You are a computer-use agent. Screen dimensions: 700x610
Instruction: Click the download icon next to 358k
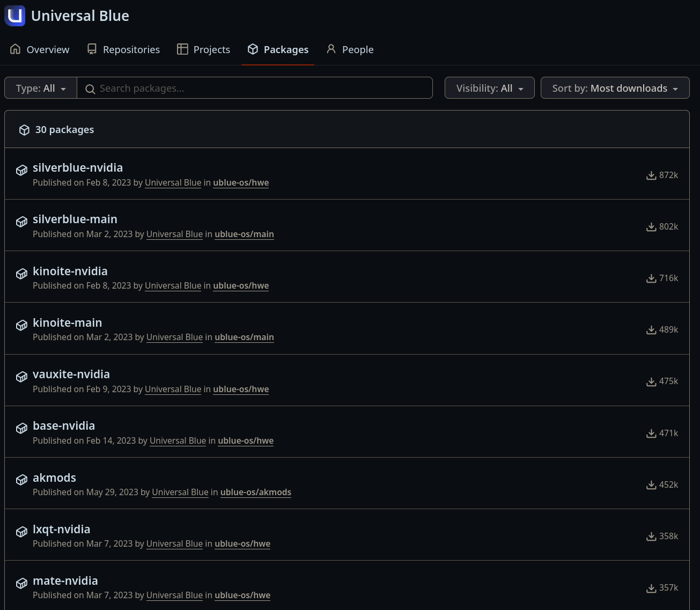pyautogui.click(x=651, y=536)
